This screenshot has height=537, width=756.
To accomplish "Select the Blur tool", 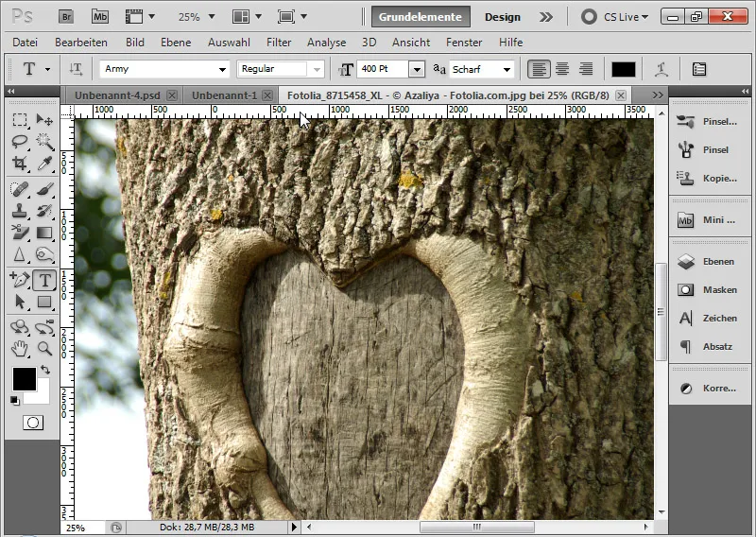I will point(20,254).
